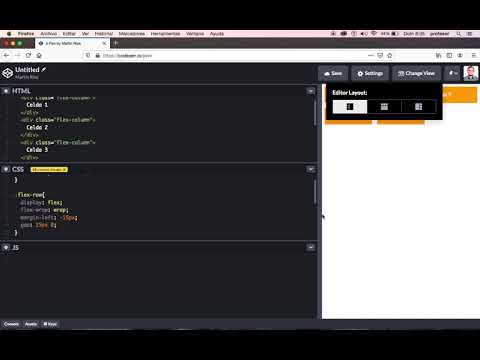
Task: Click the battery status icon
Action: 395,34
